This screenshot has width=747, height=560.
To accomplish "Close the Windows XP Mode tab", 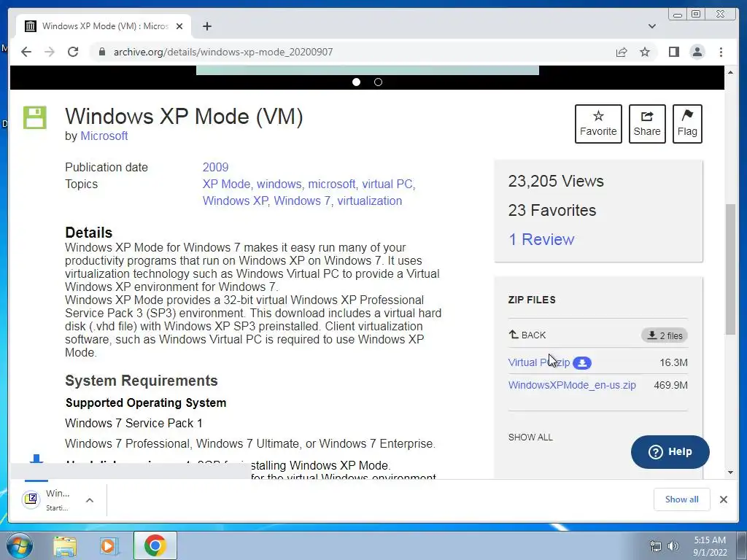I will click(179, 26).
